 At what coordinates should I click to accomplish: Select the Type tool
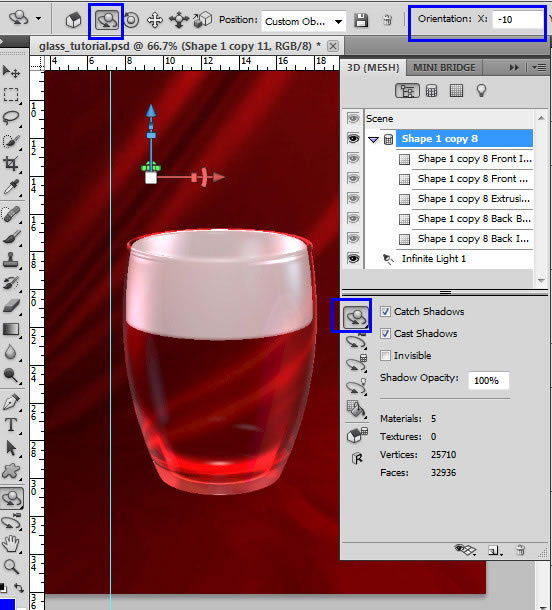click(x=11, y=425)
